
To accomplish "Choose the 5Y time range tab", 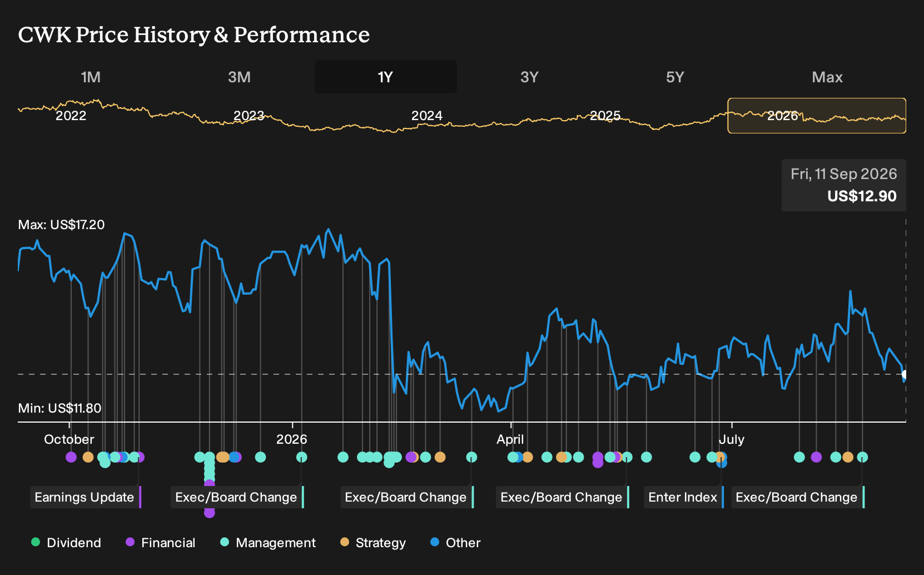I will click(675, 77).
